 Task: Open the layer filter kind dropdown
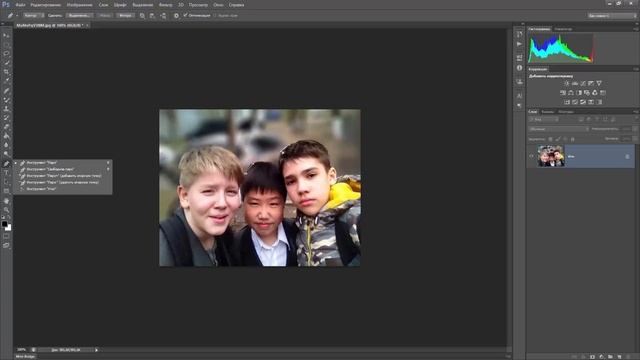(x=544, y=120)
